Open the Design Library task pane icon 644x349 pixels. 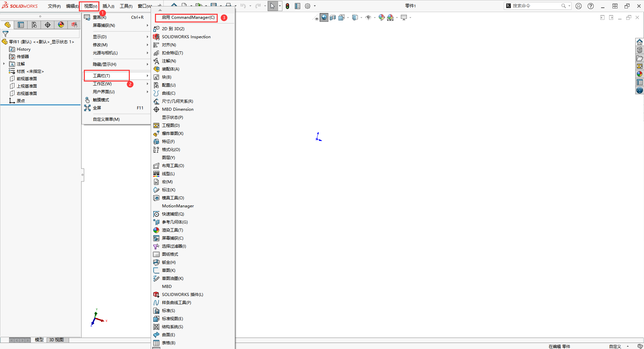click(640, 50)
